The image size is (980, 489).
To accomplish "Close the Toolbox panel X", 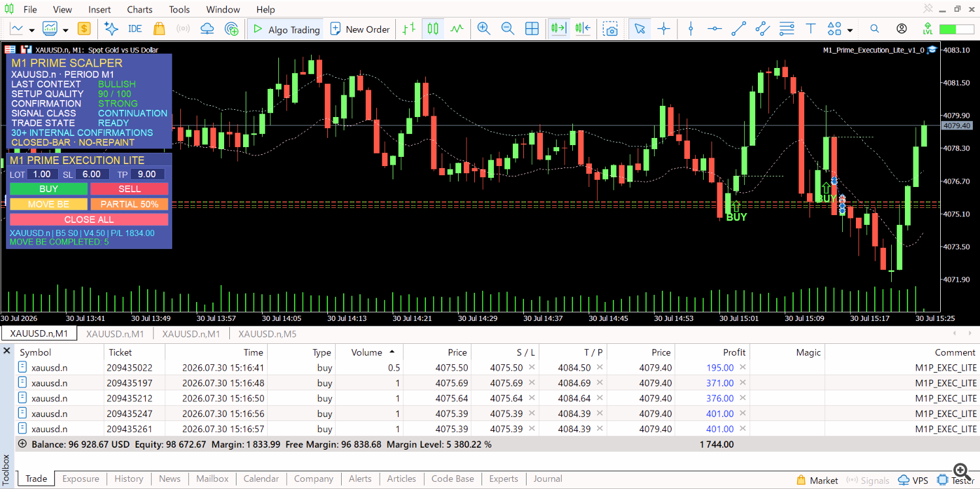I will pyautogui.click(x=7, y=352).
